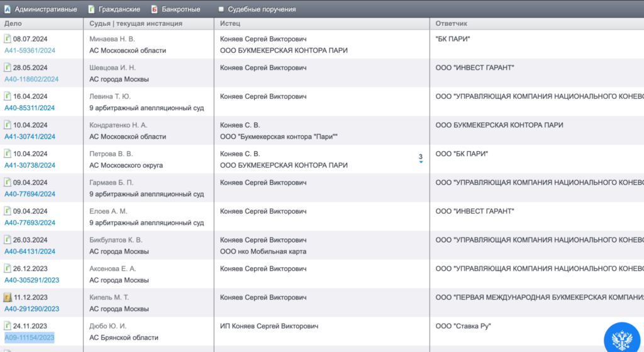644x352 pixels.
Task: Select judge name Кипель М. Т.
Action: coord(109,297)
